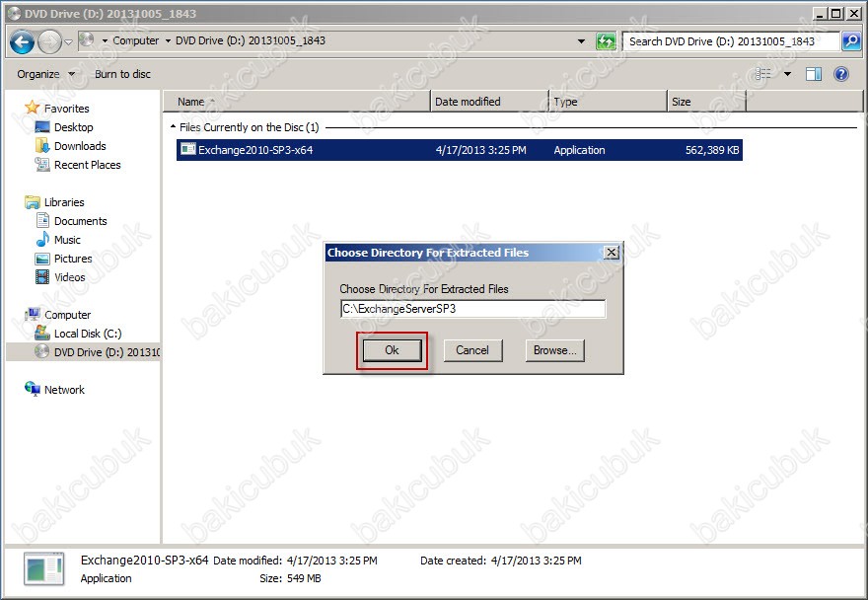
Task: Maximize the DVD Drive window
Action: [x=836, y=13]
